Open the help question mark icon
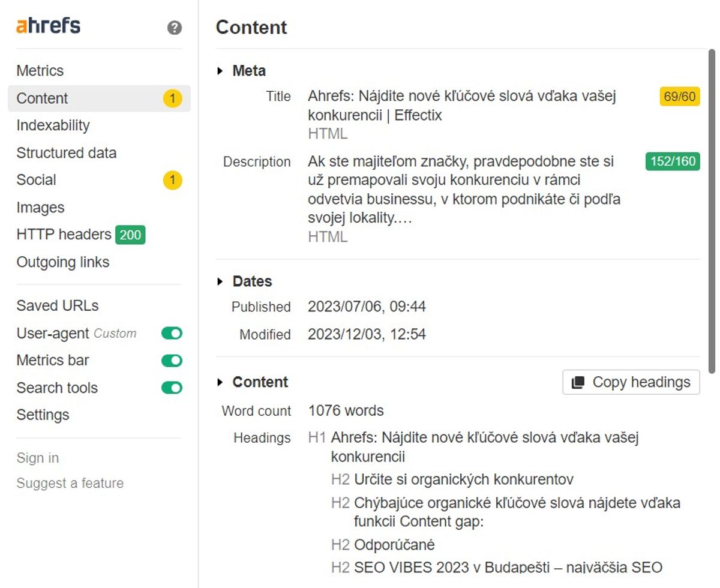The width and height of the screenshot is (720, 588). click(175, 28)
